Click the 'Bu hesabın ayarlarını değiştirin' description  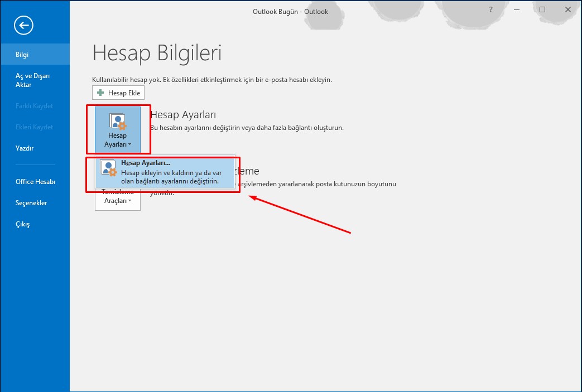(x=247, y=128)
